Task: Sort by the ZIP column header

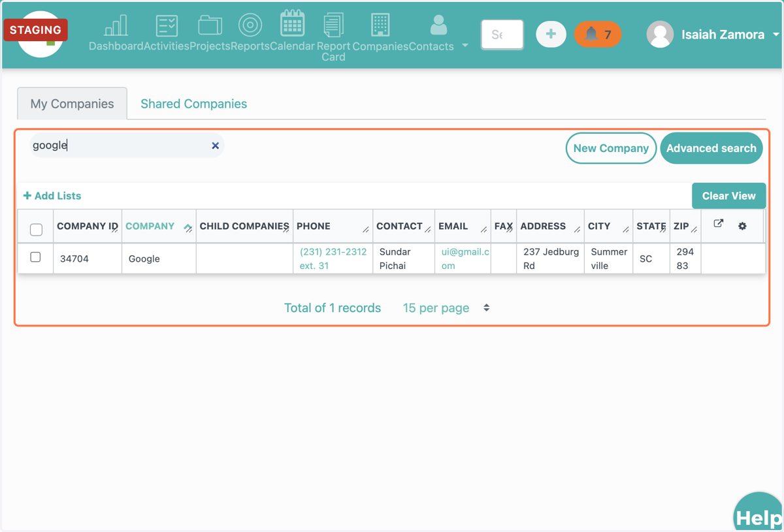Action: [x=685, y=226]
